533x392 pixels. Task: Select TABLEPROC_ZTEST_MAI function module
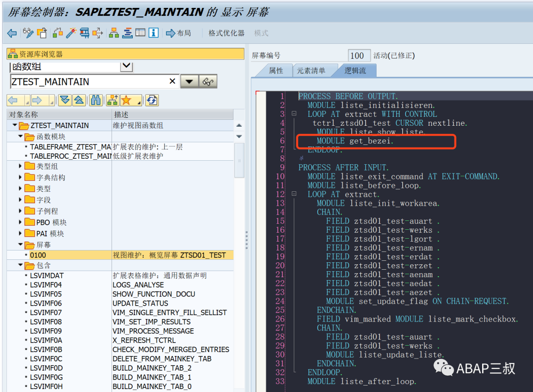click(x=71, y=156)
